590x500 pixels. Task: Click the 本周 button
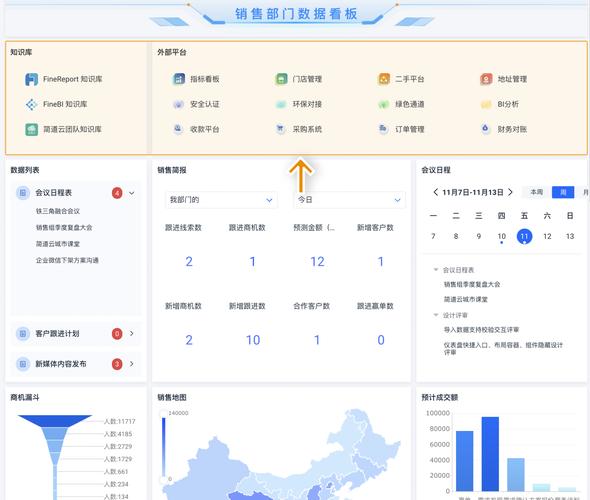[x=537, y=192]
